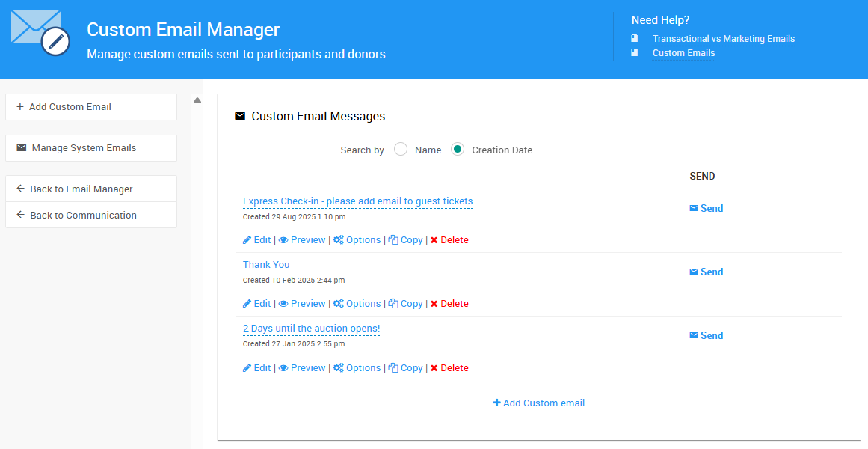This screenshot has width=868, height=449.
Task: Select the Creation Date search radio button
Action: click(457, 149)
